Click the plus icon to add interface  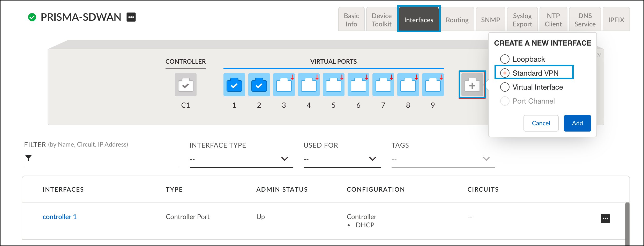(x=472, y=85)
